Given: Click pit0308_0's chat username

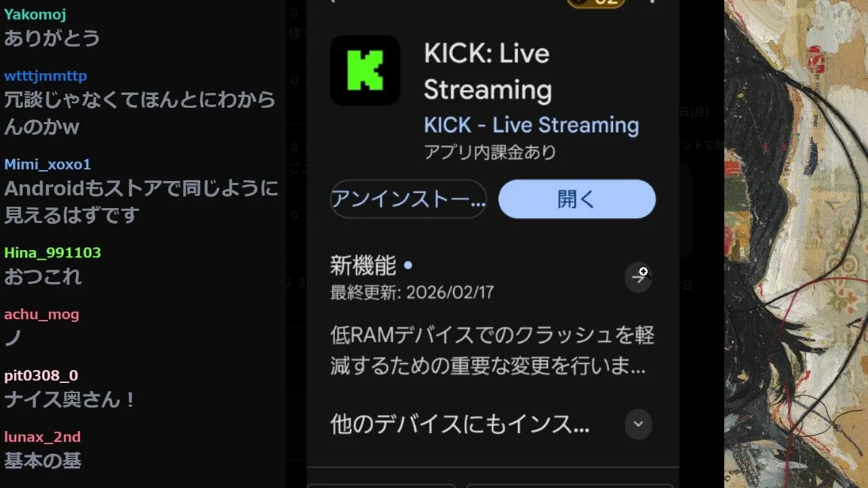Looking at the screenshot, I should point(41,375).
